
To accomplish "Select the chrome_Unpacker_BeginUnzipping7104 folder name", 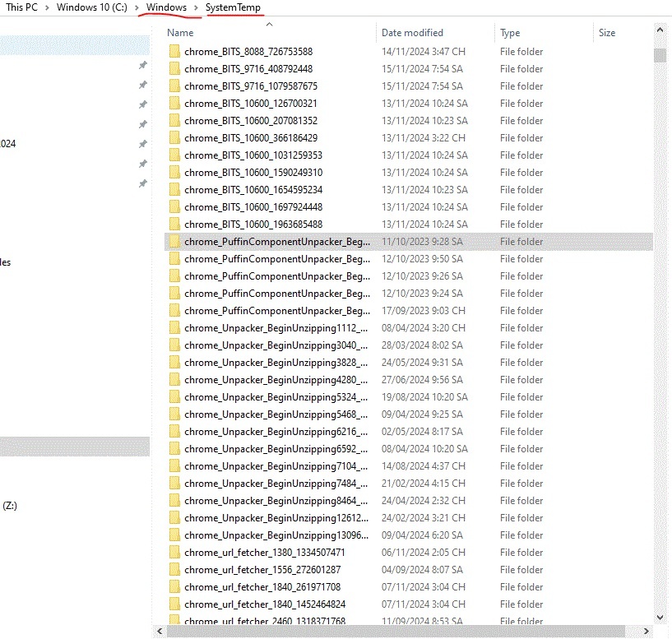I will coord(276,466).
